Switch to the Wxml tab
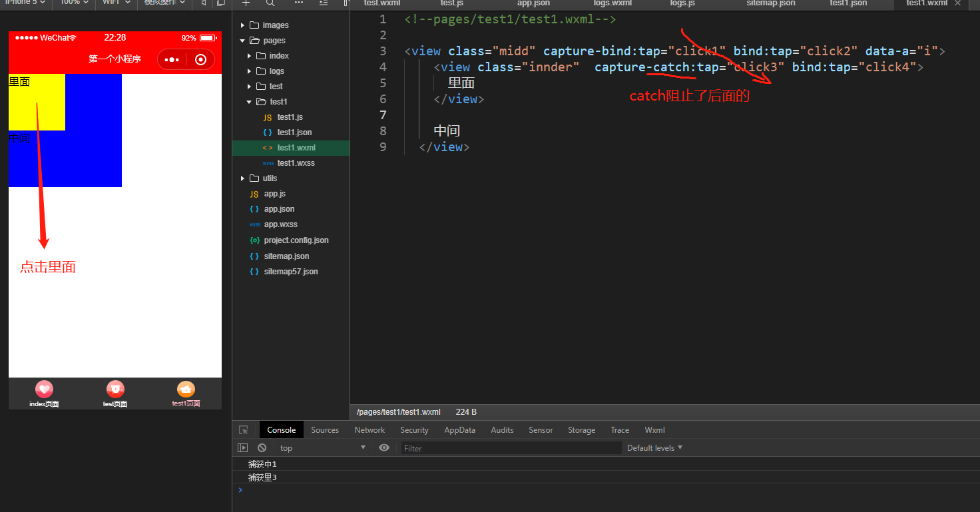This screenshot has height=512, width=980. [654, 430]
